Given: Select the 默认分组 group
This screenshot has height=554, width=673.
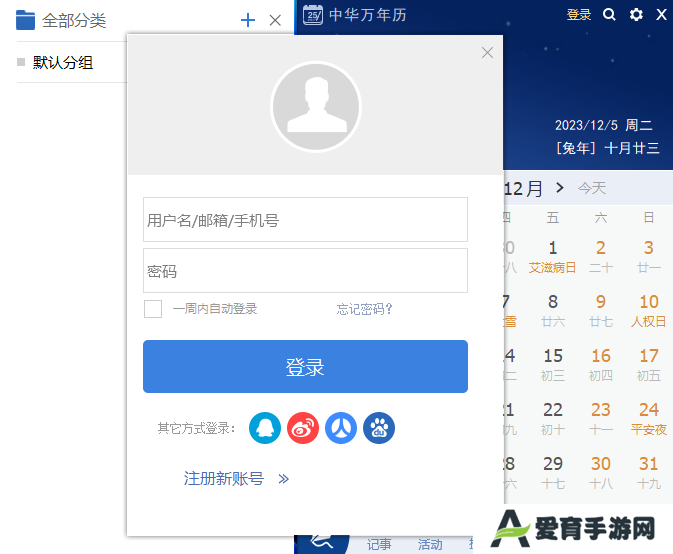Looking at the screenshot, I should (x=63, y=63).
